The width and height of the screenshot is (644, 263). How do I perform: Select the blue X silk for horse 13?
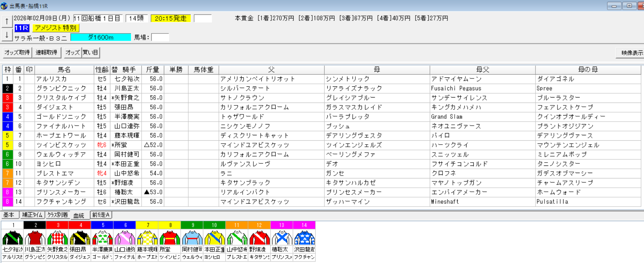pos(282,238)
